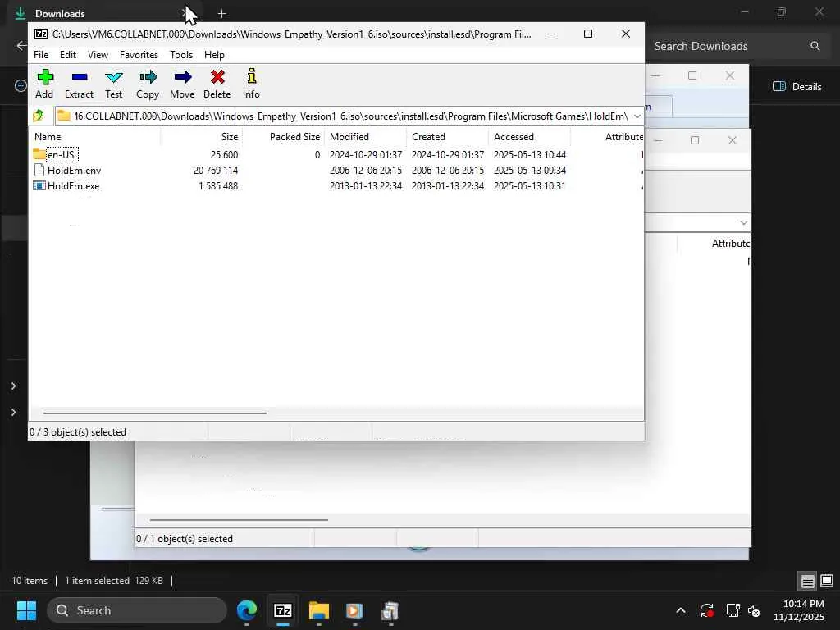840x630 pixels.
Task: Go up one folder level icon
Action: (39, 116)
